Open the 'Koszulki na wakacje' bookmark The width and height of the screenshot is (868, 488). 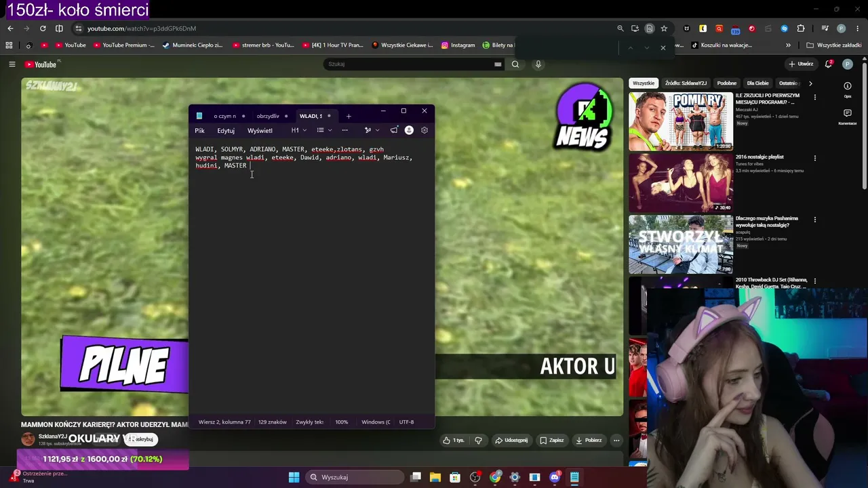pos(722,45)
